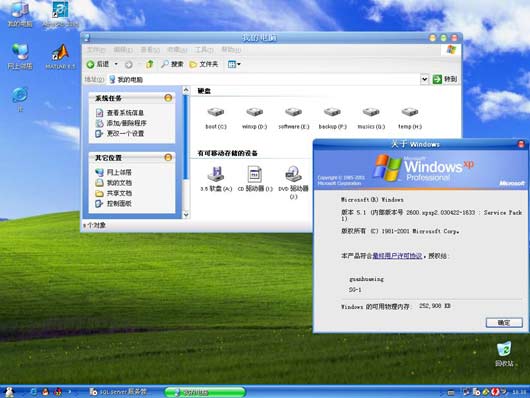Open the end user license agreement link

tap(397, 256)
